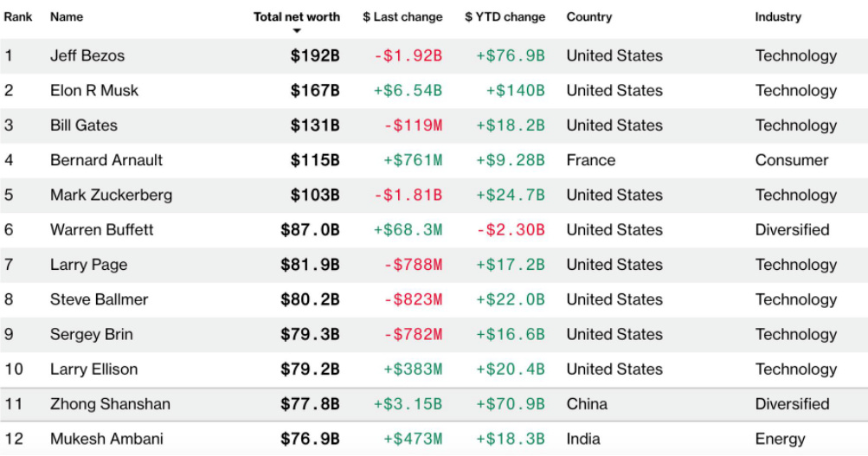Select the Larry Page row name
This screenshot has width=868, height=456.
88,265
